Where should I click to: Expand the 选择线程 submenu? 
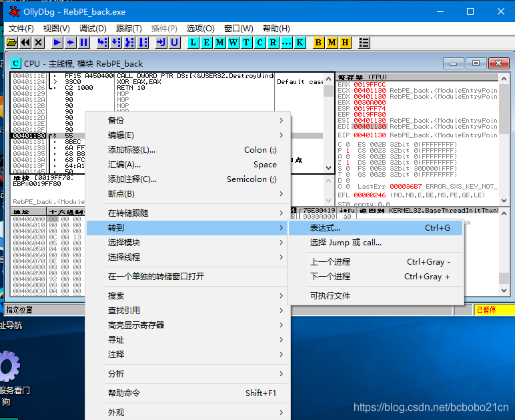coord(188,257)
